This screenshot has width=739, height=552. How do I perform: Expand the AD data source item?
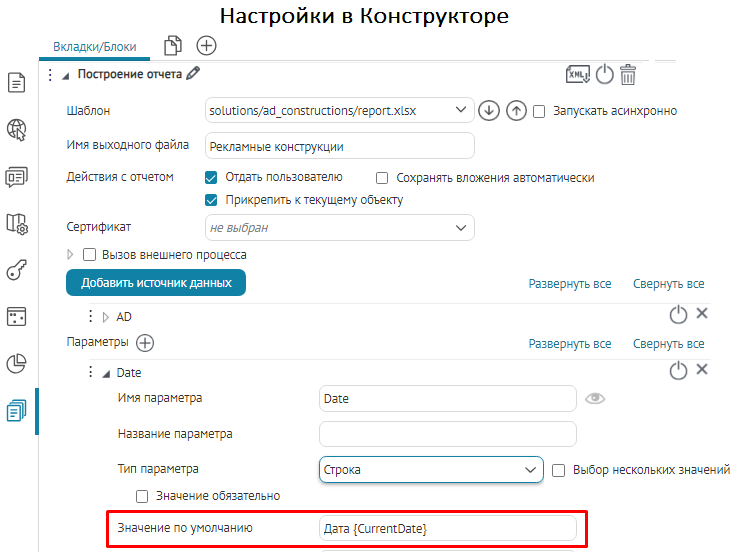pyautogui.click(x=106, y=317)
